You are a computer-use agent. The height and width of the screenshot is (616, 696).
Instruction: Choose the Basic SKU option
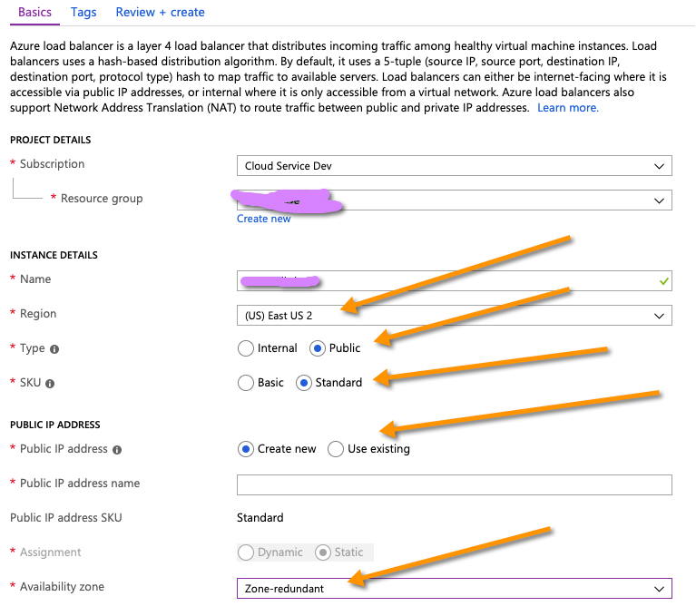pyautogui.click(x=246, y=383)
